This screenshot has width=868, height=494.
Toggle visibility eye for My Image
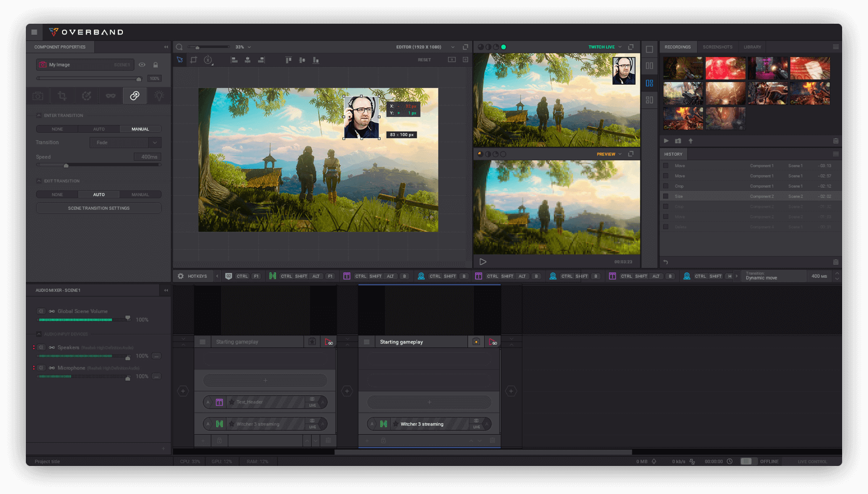pos(142,65)
